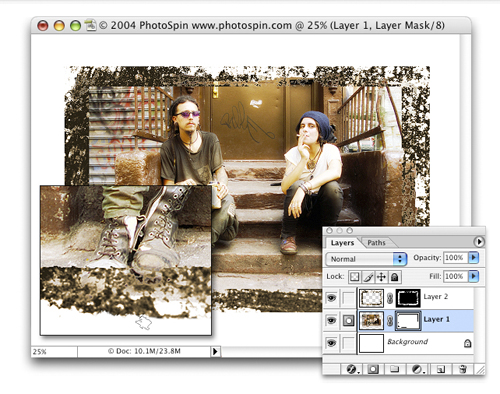Click the chain link icon on Layer 2
500x394 pixels.
[390, 298]
